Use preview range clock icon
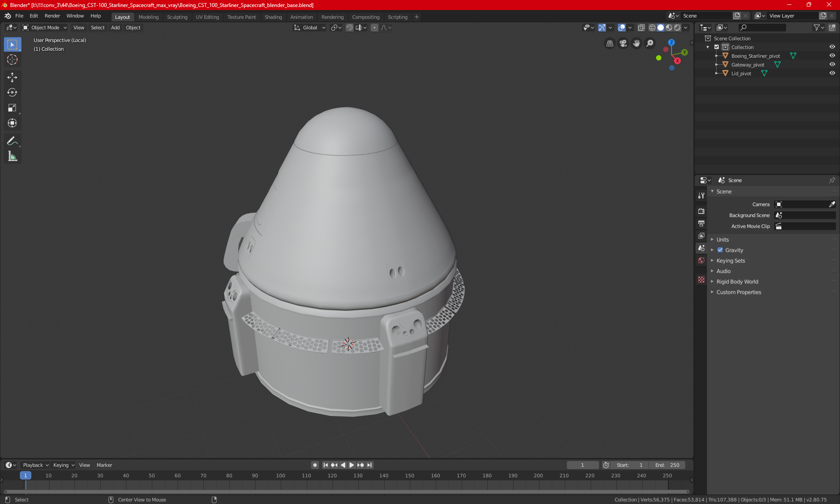840x504 pixels. pos(606,465)
